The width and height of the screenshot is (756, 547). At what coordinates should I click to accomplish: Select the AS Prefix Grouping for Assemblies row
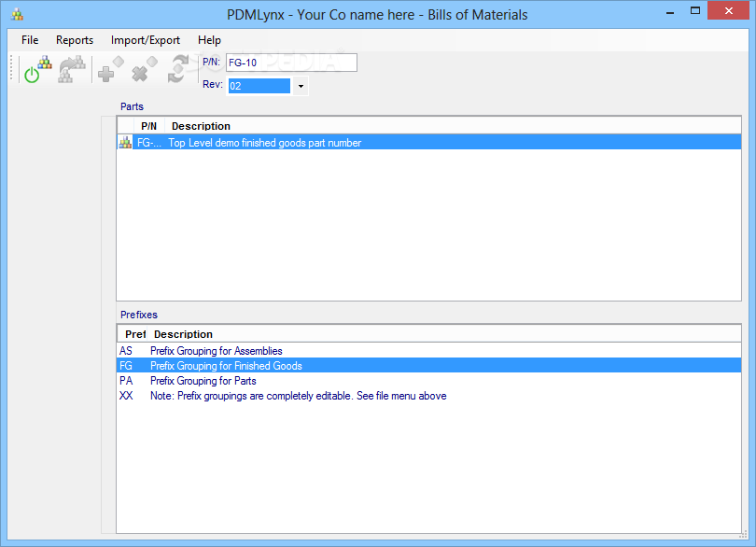pos(429,351)
